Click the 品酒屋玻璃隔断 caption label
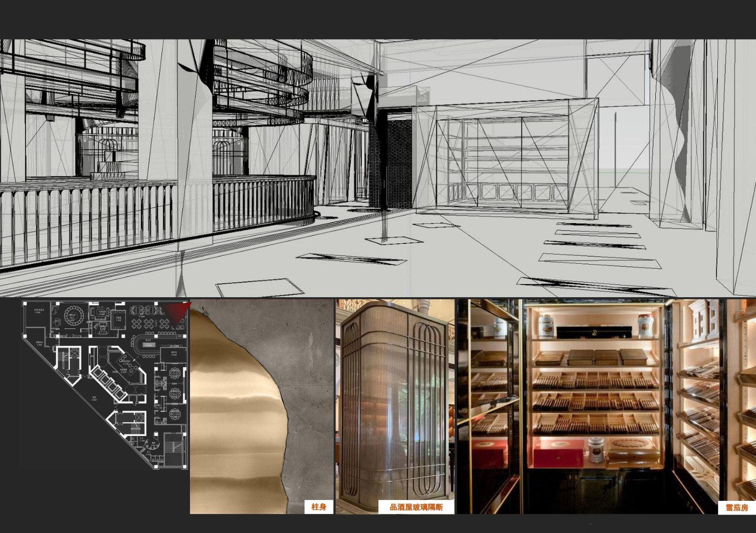Image resolution: width=756 pixels, height=533 pixels. point(416,507)
